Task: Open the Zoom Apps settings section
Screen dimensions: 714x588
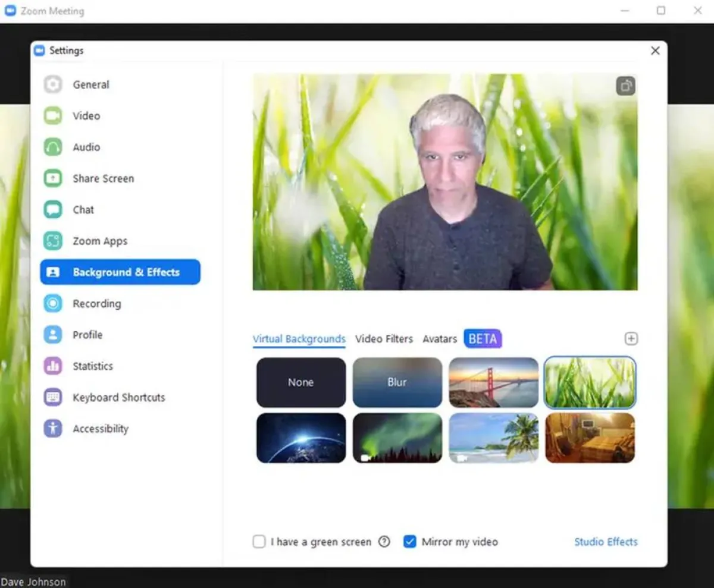Action: pos(99,241)
